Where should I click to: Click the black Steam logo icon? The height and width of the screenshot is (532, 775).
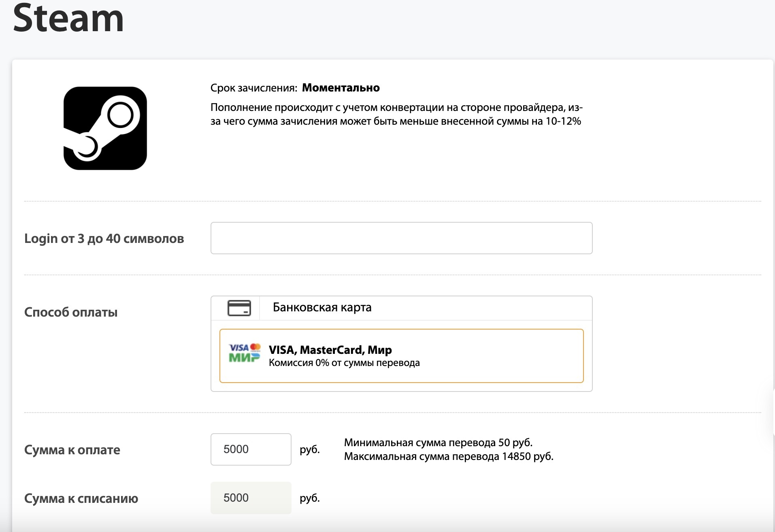pos(105,128)
